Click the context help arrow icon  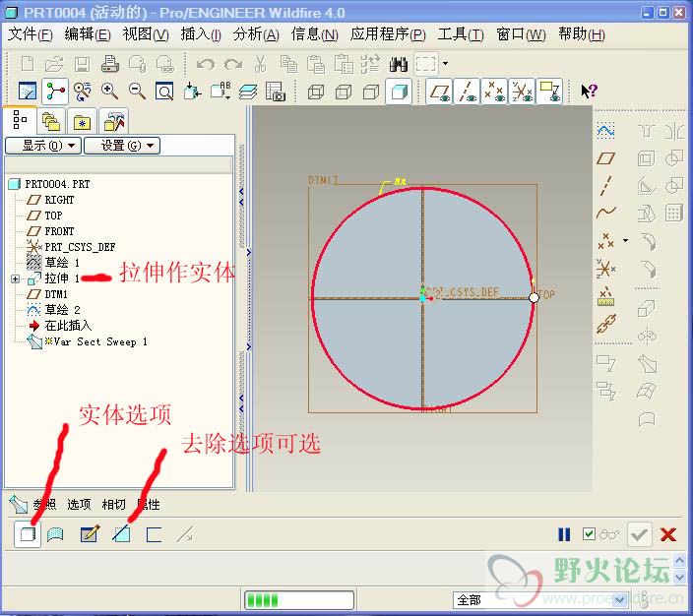click(x=589, y=92)
